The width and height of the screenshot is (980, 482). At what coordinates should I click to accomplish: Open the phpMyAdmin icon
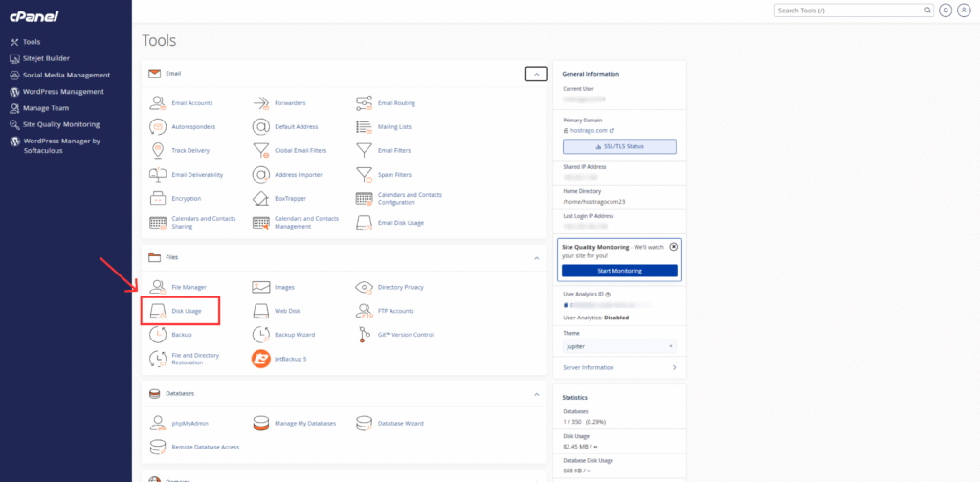point(157,424)
